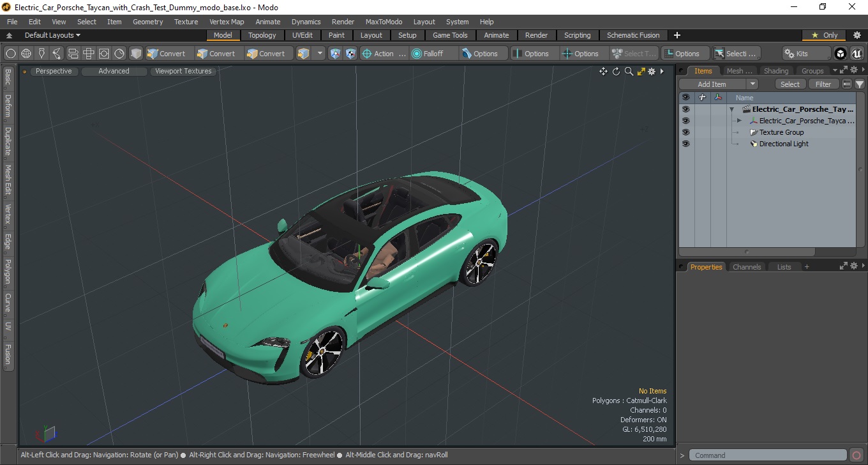Open the Vertex Map menu
868x465 pixels.
pos(227,22)
